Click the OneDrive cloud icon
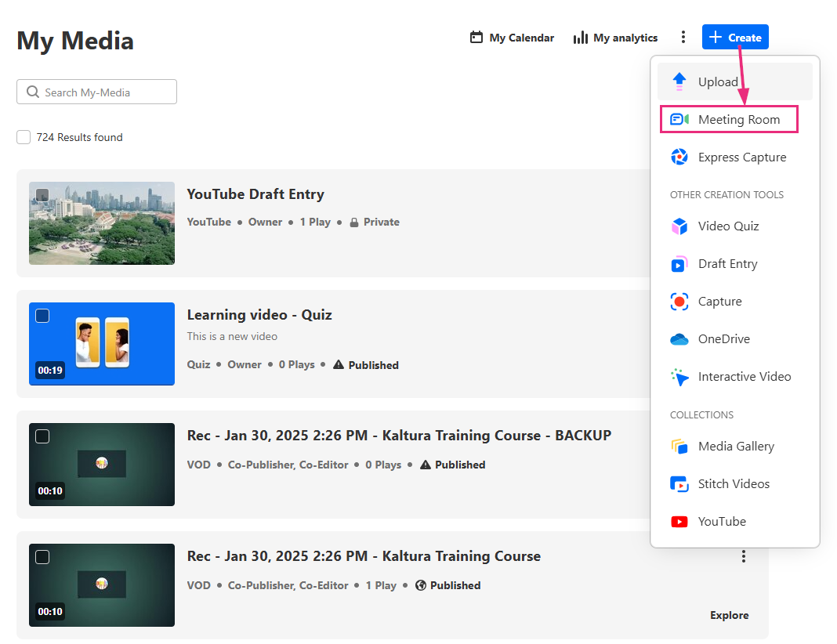This screenshot has height=644, width=837. click(679, 339)
